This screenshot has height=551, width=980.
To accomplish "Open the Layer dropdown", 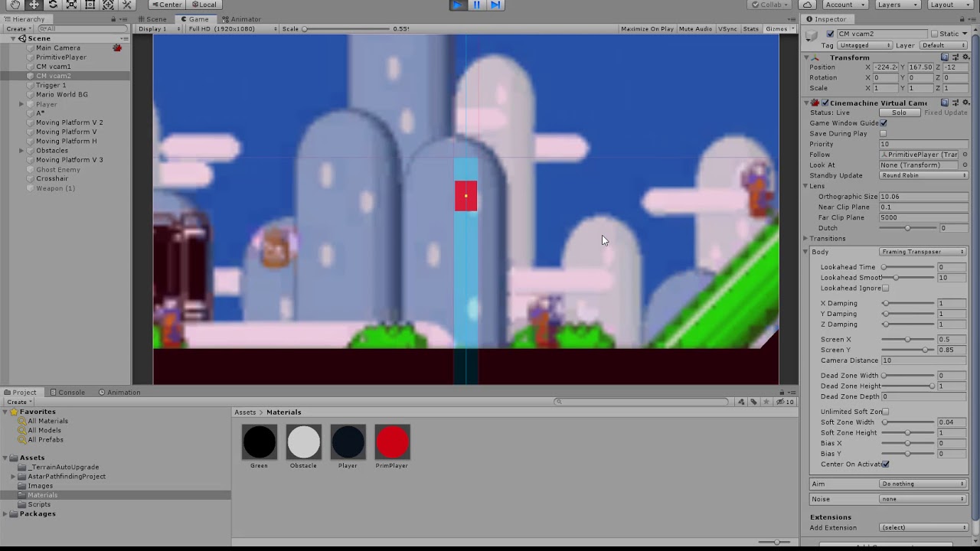I will [x=942, y=45].
